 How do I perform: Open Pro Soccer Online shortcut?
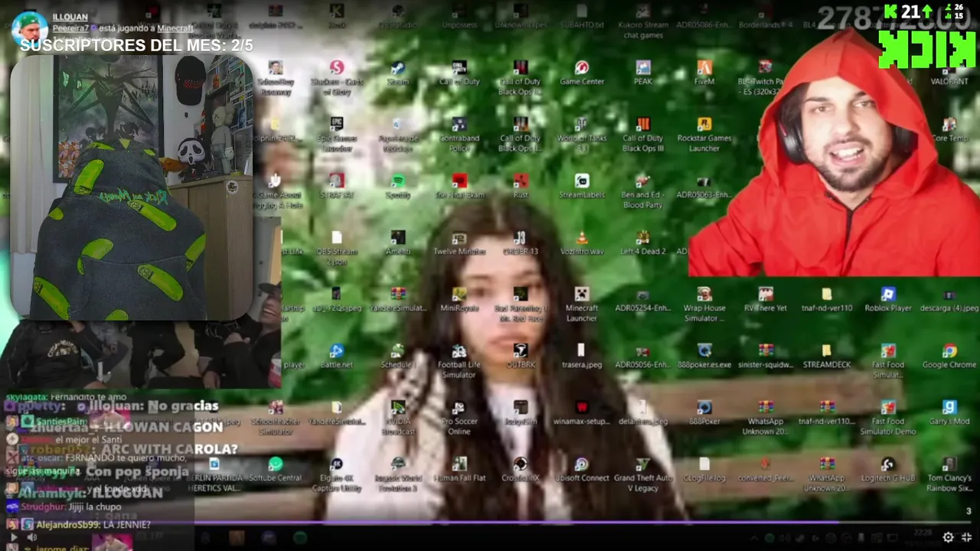[x=459, y=418]
